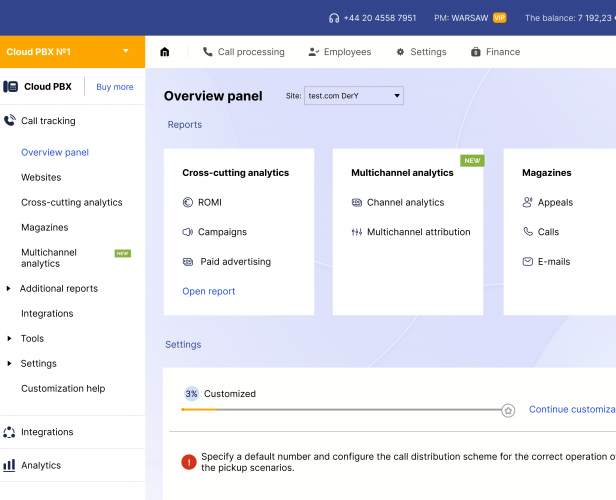
Task: Click the Campaigns megaphone icon
Action: click(188, 232)
